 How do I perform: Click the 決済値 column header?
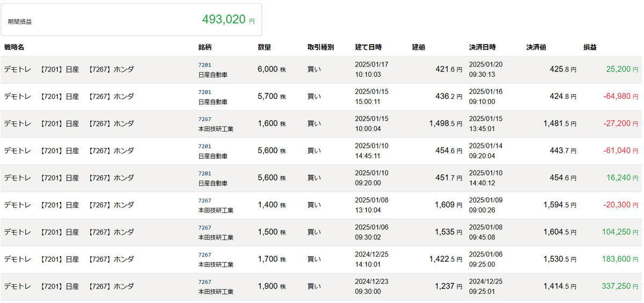[x=536, y=47]
